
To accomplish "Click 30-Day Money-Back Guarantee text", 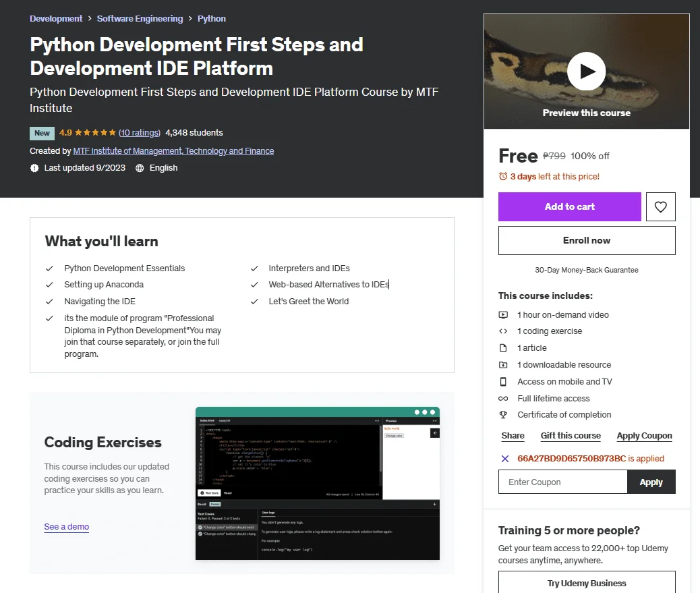I will point(587,270).
